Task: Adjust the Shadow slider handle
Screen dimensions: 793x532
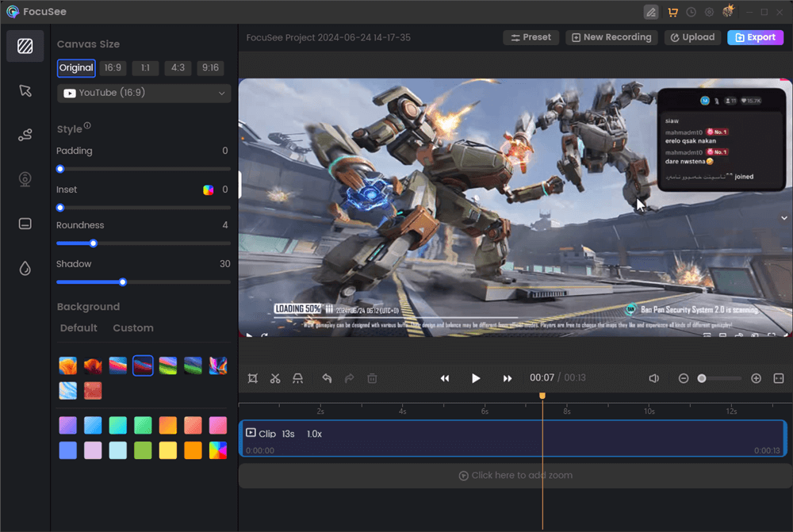Action: (122, 282)
